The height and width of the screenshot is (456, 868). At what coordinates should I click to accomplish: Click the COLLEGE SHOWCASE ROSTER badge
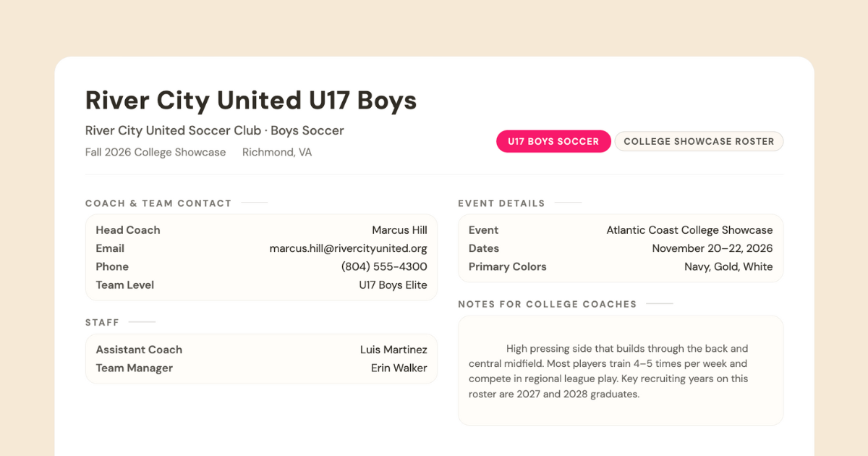(699, 141)
